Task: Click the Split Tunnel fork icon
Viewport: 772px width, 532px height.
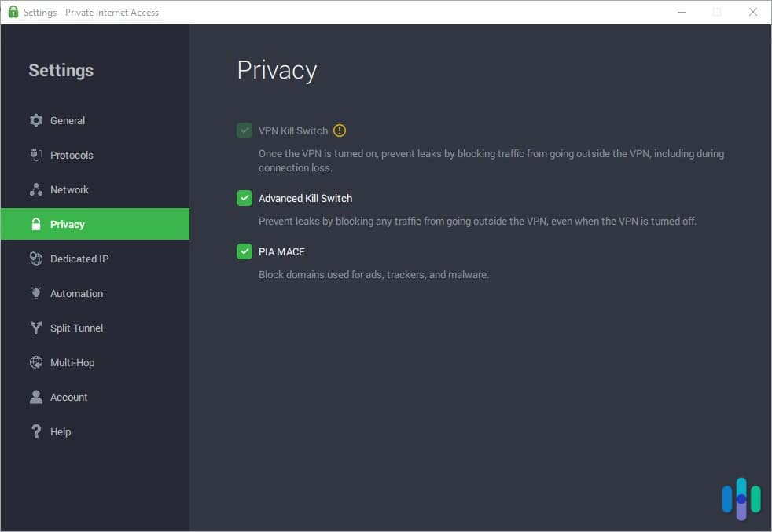Action: click(x=36, y=328)
